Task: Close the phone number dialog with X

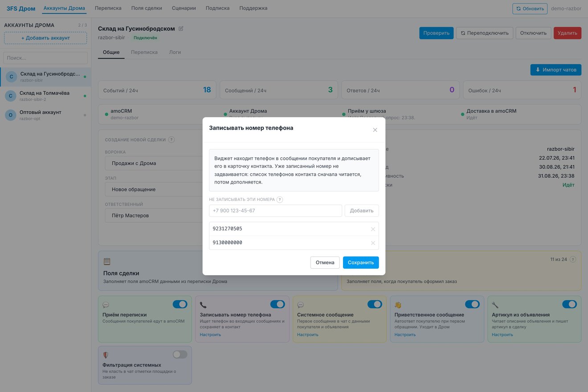Action: [375, 130]
